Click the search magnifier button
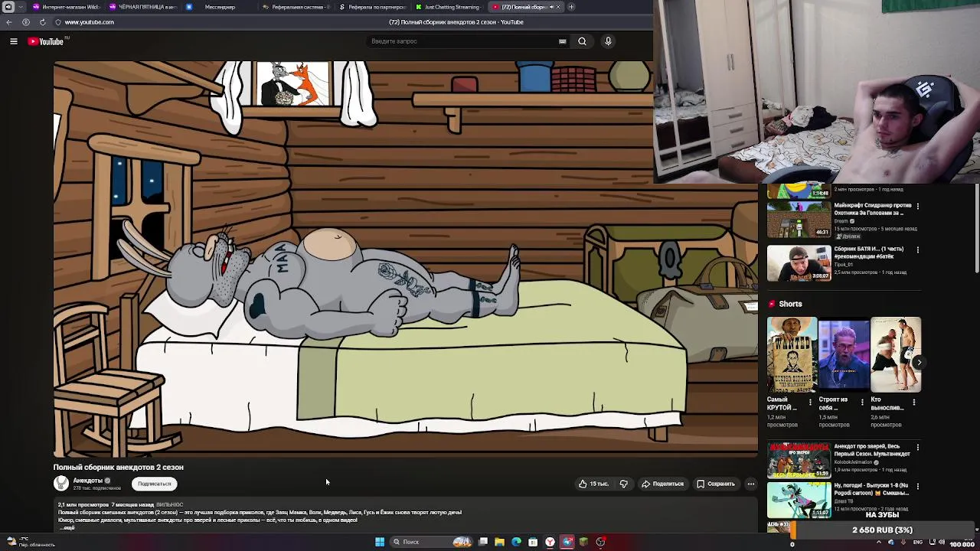This screenshot has height=551, width=980. [582, 41]
